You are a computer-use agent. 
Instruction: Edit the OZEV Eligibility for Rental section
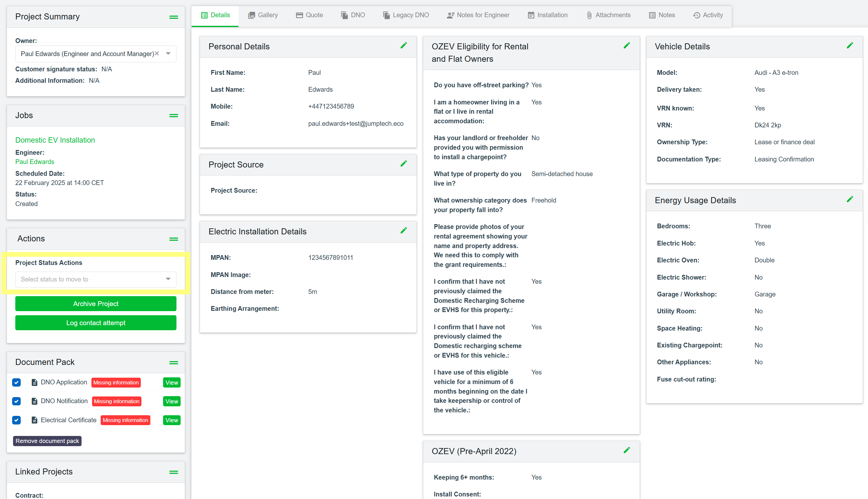[x=627, y=45]
